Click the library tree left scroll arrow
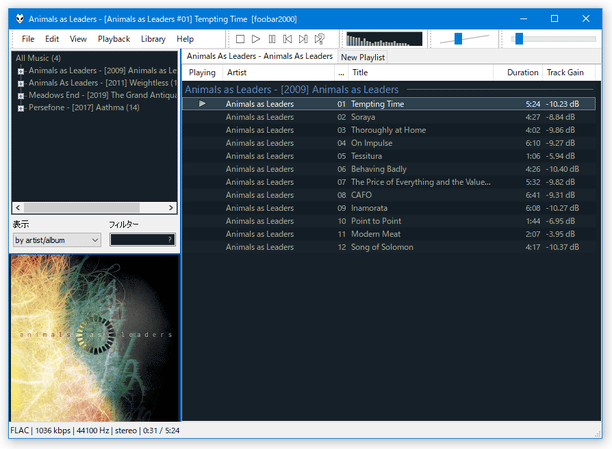 (x=18, y=208)
